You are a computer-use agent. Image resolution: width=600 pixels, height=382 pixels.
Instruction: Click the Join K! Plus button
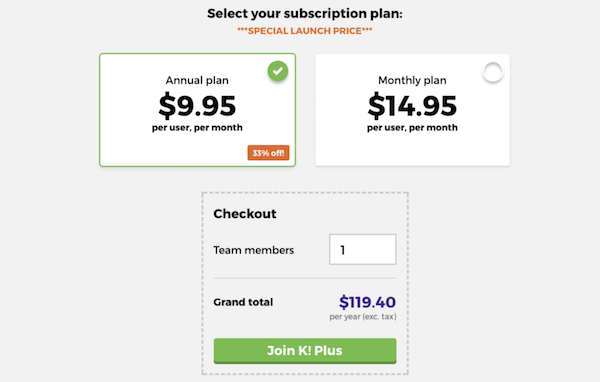305,351
